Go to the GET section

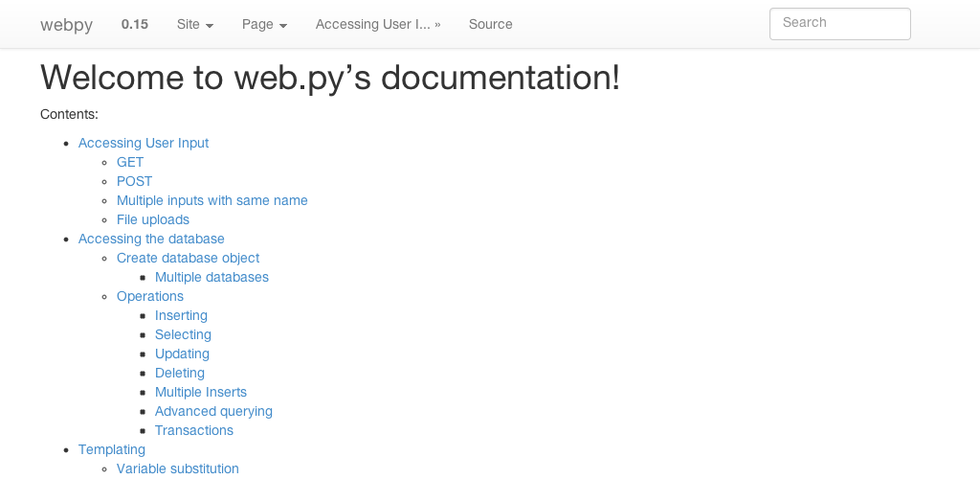click(130, 162)
